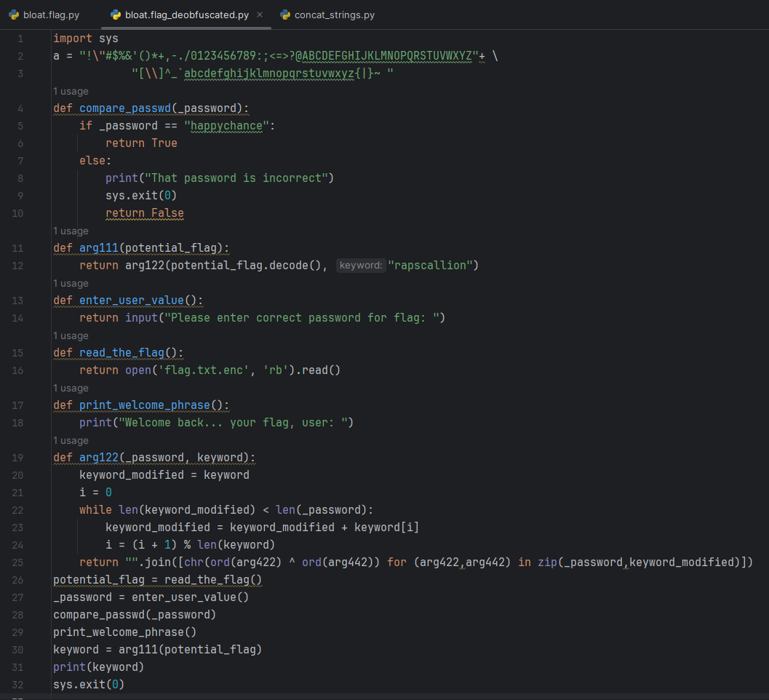
Task: Click '1 usage' above enter_user_value definition
Action: [x=71, y=284]
